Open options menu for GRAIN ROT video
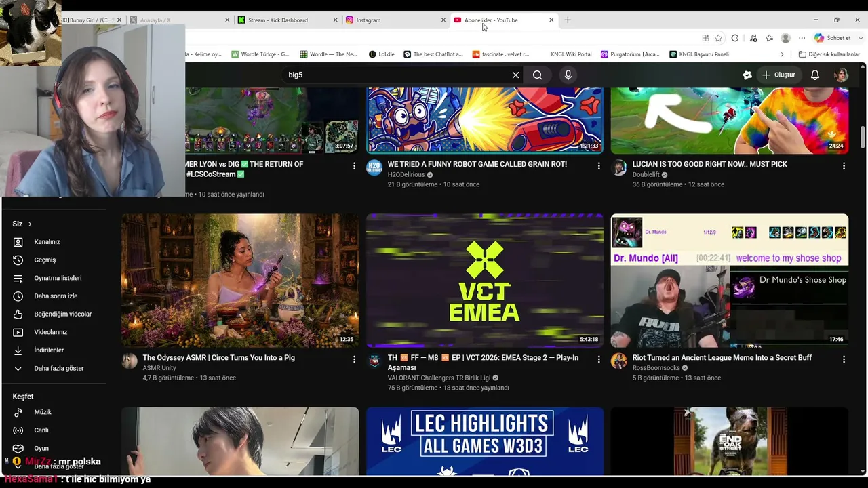This screenshot has height=488, width=868. click(599, 166)
